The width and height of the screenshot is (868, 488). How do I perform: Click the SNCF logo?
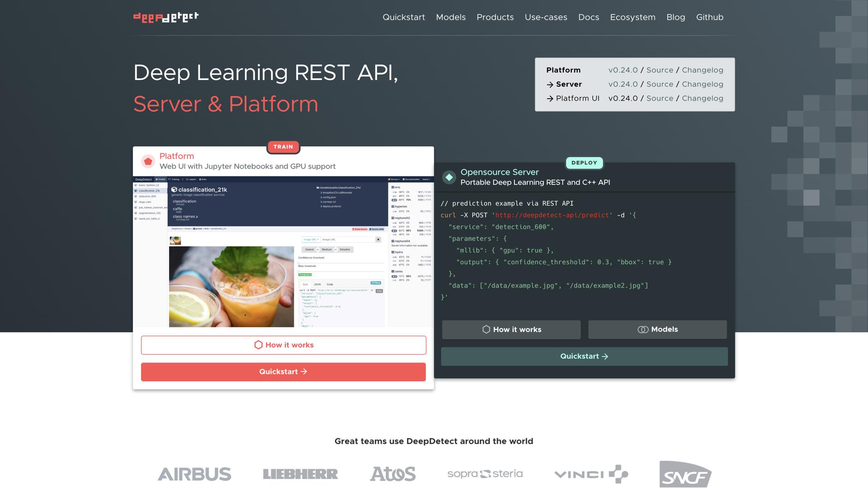click(x=685, y=474)
